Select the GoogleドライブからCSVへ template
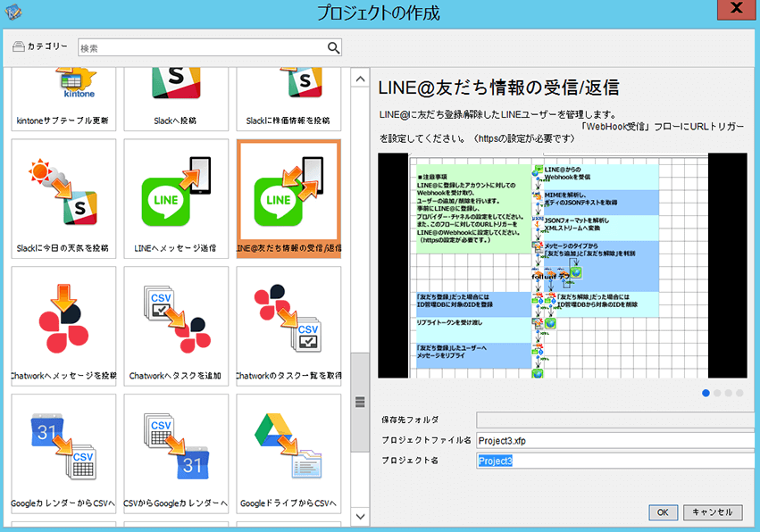This screenshot has height=532, width=760. [x=288, y=453]
